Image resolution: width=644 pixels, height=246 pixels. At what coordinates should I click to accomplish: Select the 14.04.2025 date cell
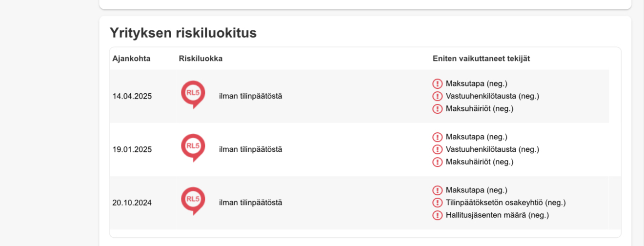[x=132, y=96]
